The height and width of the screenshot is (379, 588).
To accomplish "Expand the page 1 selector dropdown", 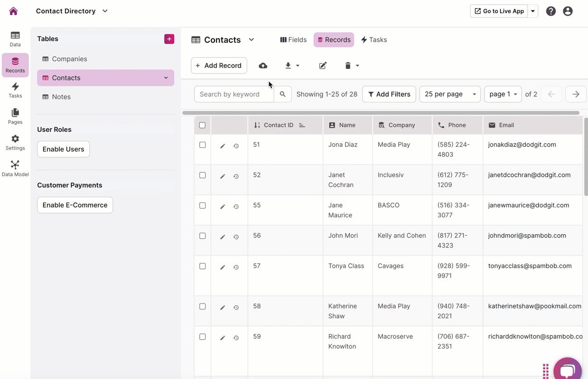I will tap(503, 94).
